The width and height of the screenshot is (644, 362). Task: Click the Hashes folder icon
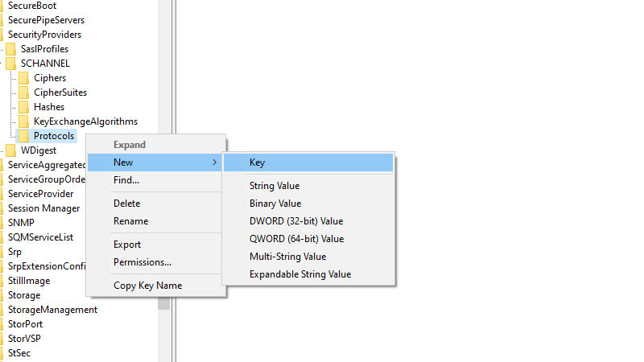coord(24,107)
